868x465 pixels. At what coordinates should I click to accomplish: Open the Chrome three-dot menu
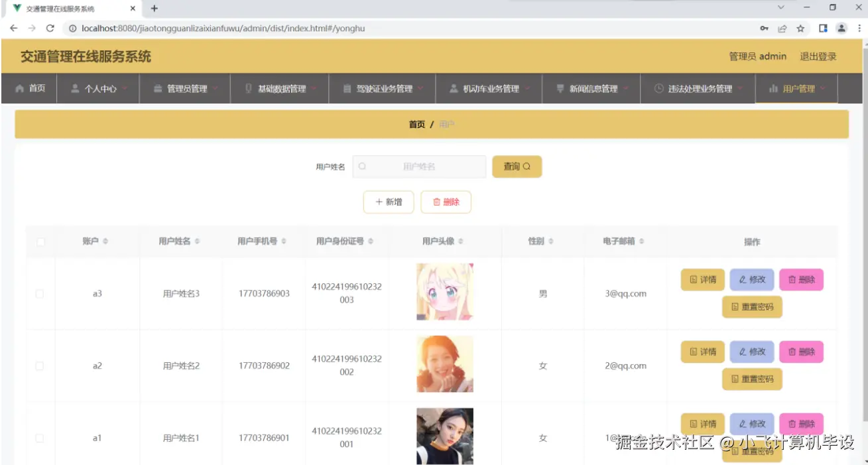(x=859, y=29)
